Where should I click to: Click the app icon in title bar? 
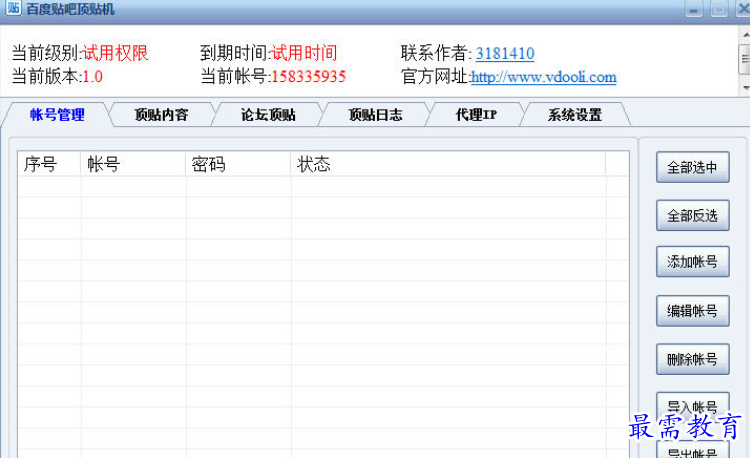coord(13,7)
